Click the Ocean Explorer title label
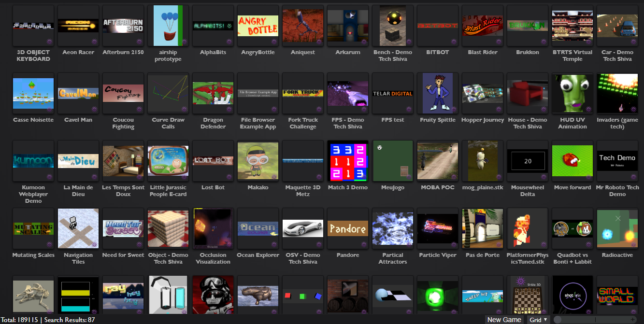644x324 pixels. (258, 255)
